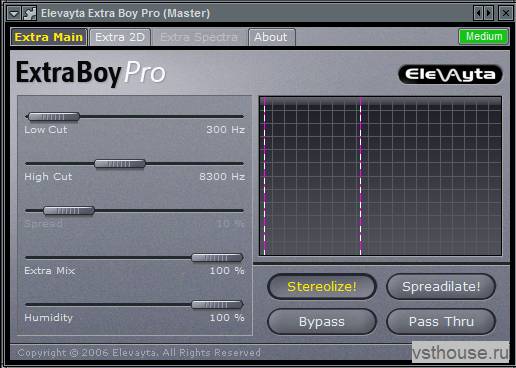The image size is (516, 368).
Task: Go to previous preset using left arrow
Action: (x=479, y=13)
